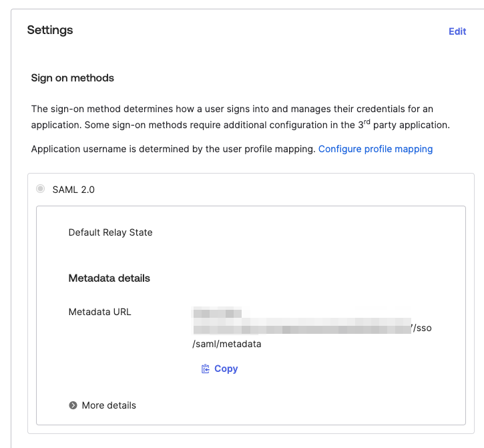
Task: Open Configure profile mapping link
Action: coord(375,149)
